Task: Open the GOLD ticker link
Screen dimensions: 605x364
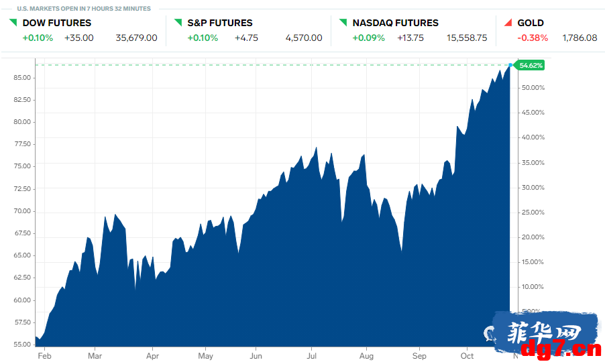Action: point(531,23)
